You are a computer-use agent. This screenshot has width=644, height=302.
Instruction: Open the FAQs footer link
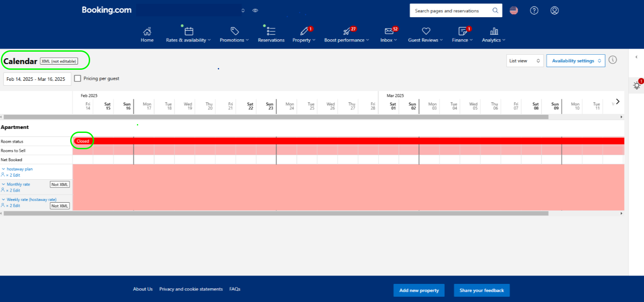pyautogui.click(x=235, y=289)
